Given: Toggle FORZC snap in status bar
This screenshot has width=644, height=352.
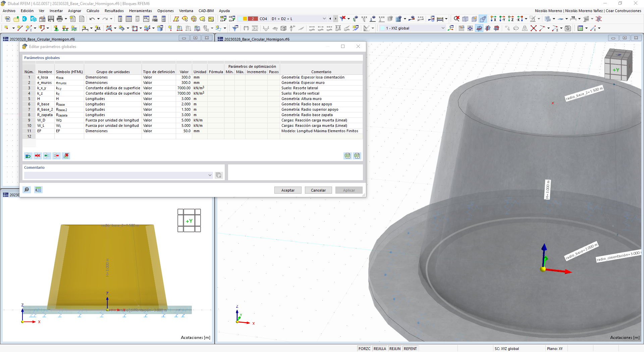Looking at the screenshot, I should pos(364,349).
